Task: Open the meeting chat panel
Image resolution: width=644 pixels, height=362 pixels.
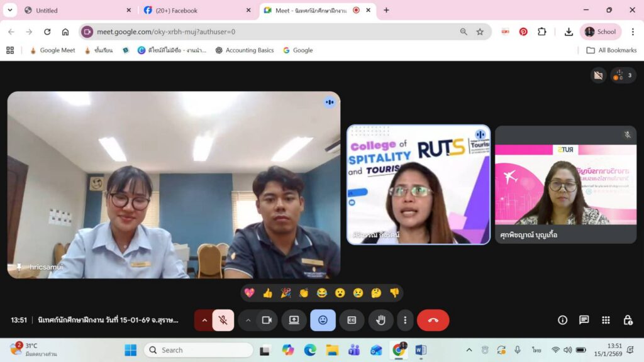Action: (584, 320)
